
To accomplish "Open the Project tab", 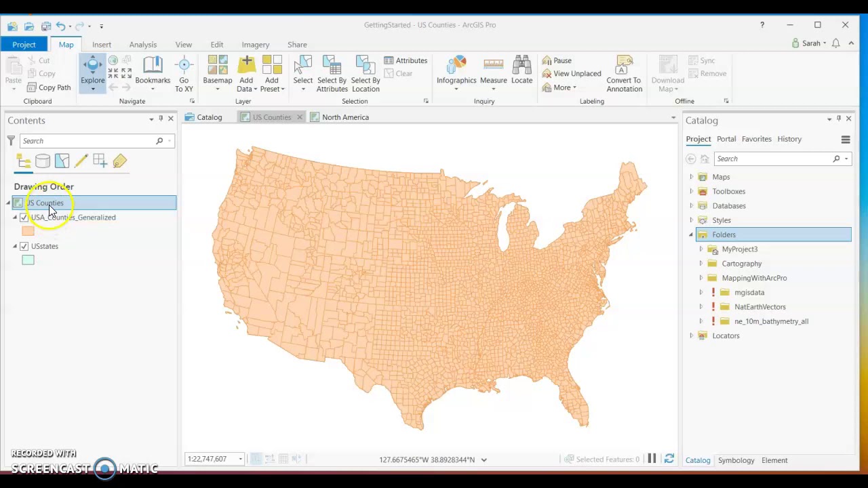I will [24, 45].
